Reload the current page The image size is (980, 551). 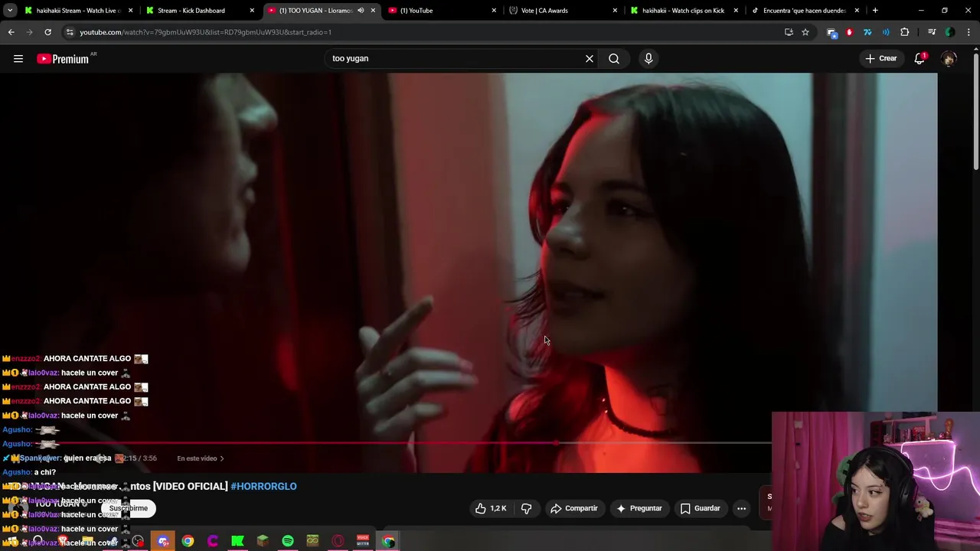[x=47, y=32]
